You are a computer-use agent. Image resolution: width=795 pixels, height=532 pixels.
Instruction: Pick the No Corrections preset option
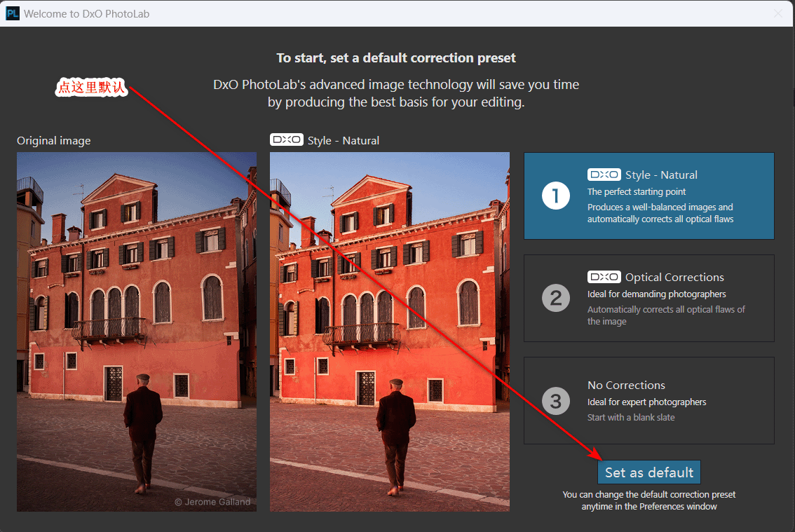pyautogui.click(x=649, y=401)
